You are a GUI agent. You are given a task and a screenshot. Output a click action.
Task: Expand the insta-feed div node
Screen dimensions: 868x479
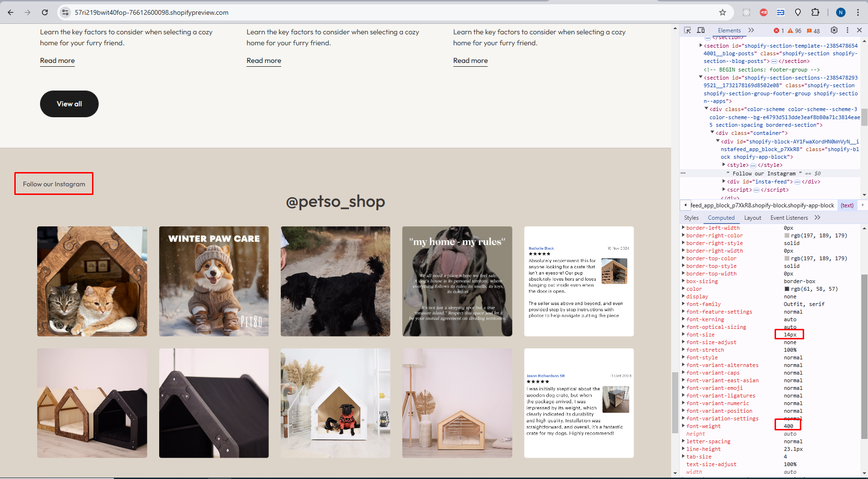click(x=724, y=181)
